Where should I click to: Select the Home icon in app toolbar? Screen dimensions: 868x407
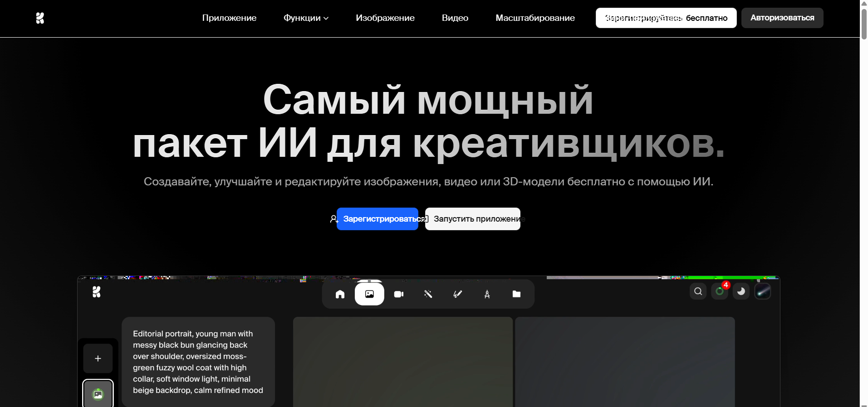pos(340,294)
